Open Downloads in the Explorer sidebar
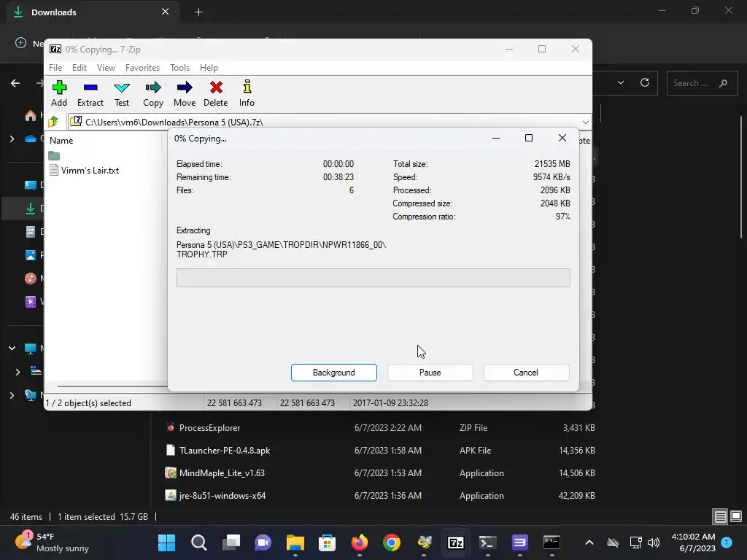This screenshot has width=747, height=560. click(31, 208)
